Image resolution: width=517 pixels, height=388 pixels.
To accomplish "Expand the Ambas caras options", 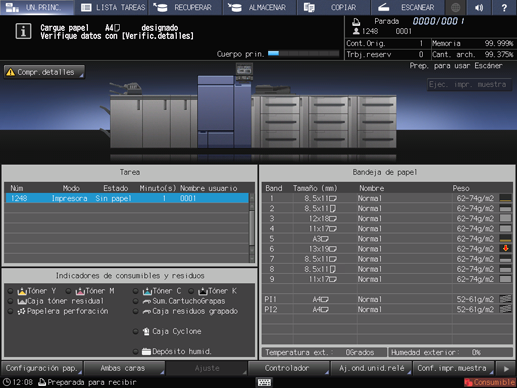I will [124, 368].
